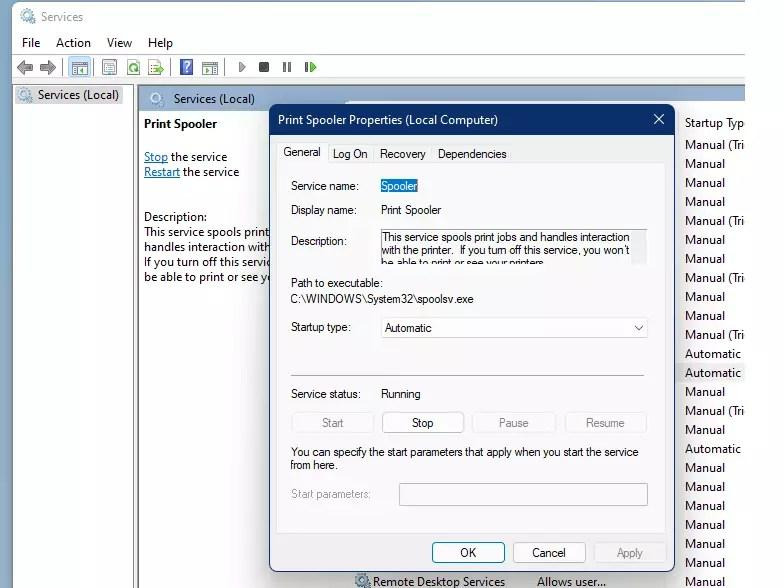Switch to the General tab

click(x=302, y=152)
